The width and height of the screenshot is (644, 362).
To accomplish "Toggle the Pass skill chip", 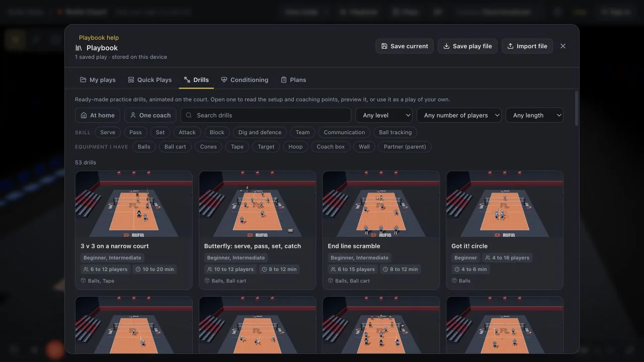I will [135, 132].
